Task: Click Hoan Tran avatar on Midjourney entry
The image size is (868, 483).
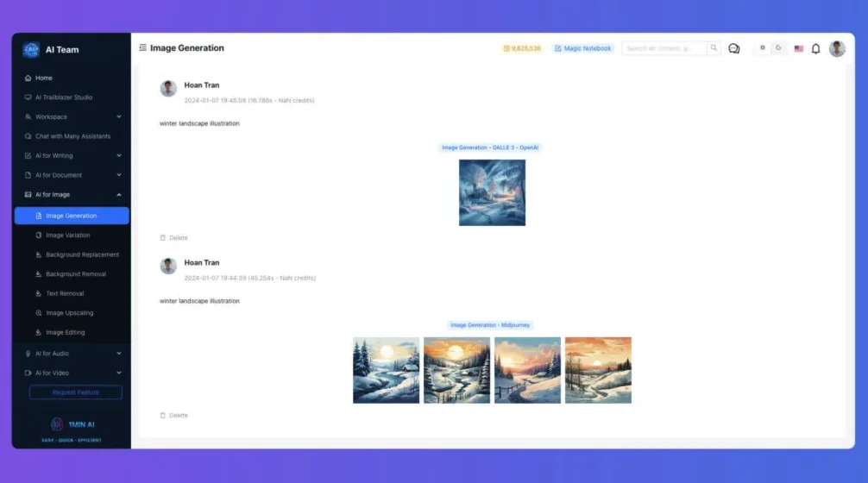Action: (x=168, y=267)
